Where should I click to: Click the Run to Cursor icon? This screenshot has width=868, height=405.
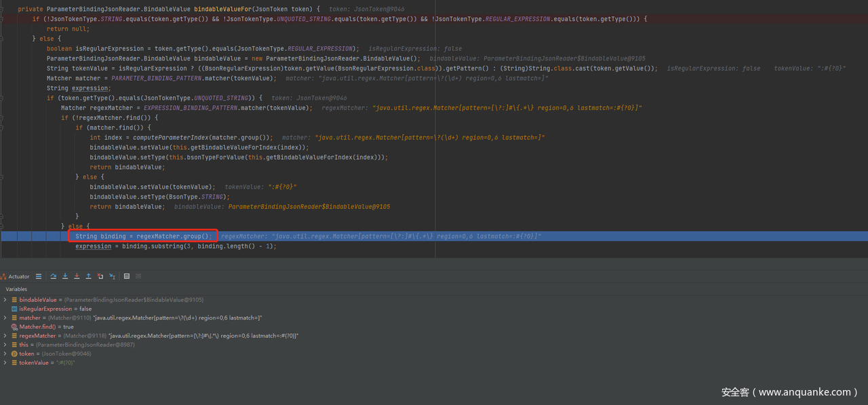point(112,276)
